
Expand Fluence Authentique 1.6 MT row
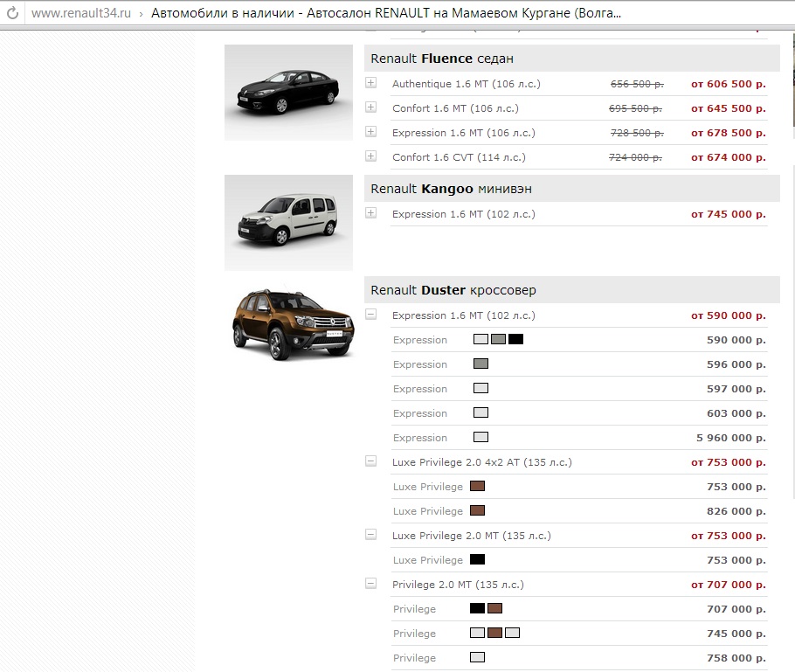click(371, 83)
